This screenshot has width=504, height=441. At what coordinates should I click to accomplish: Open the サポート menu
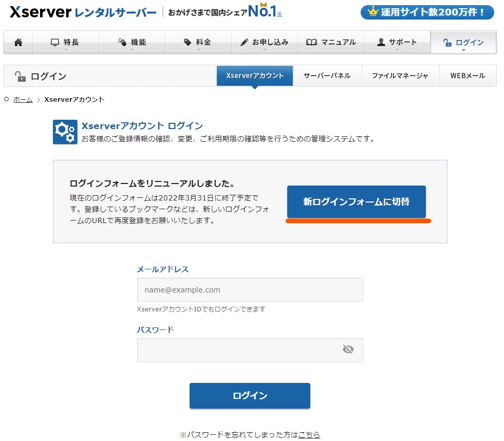pos(397,42)
